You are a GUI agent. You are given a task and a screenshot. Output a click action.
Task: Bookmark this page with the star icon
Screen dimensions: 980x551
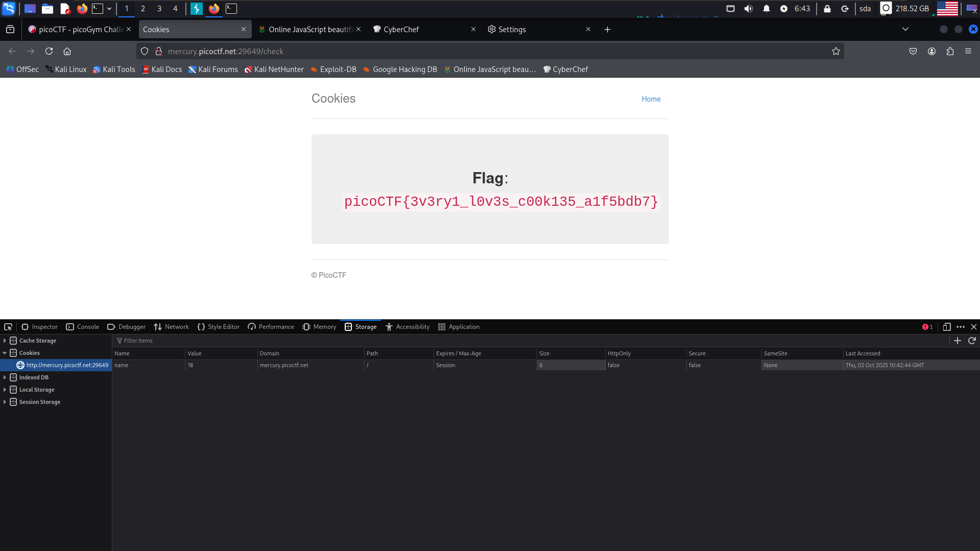[x=835, y=51]
